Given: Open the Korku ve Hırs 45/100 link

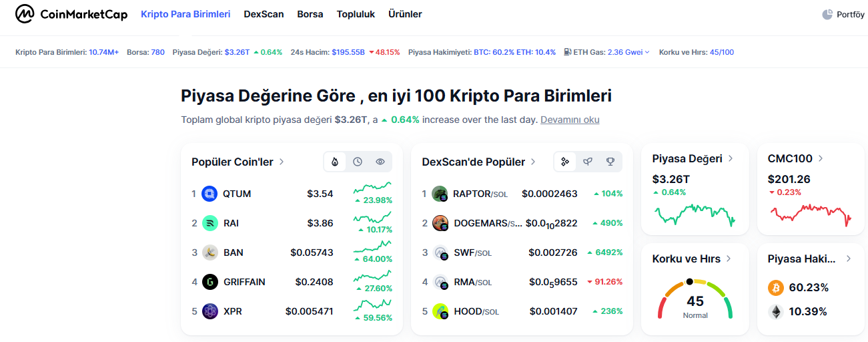Looking at the screenshot, I should click(722, 52).
